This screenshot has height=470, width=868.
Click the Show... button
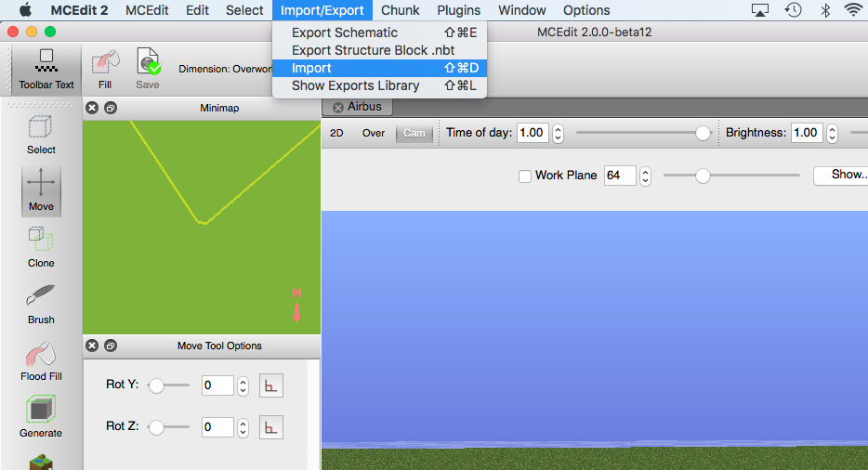[x=841, y=175]
